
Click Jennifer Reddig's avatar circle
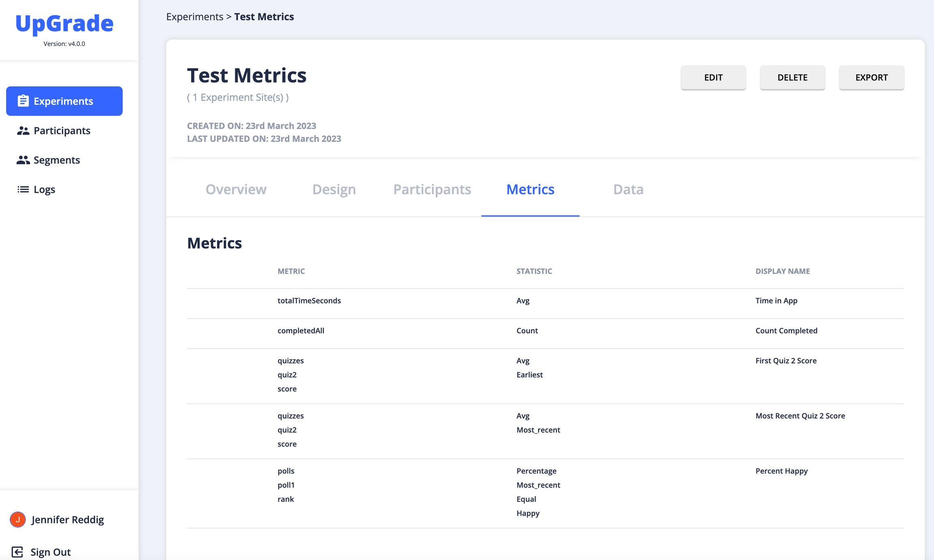tap(18, 519)
